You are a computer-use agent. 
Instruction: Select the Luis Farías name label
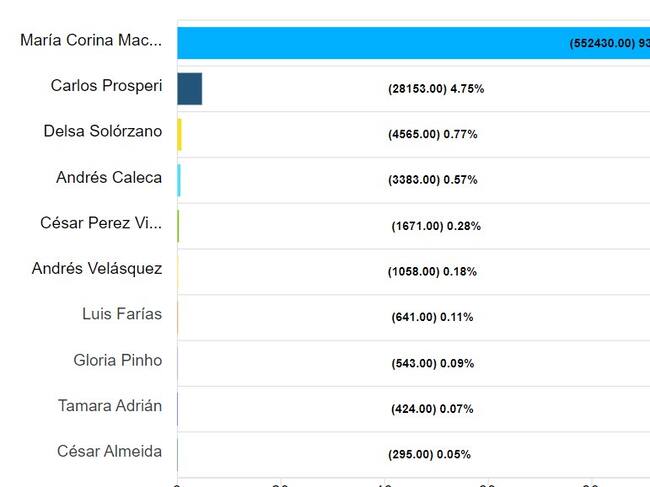pos(122,314)
